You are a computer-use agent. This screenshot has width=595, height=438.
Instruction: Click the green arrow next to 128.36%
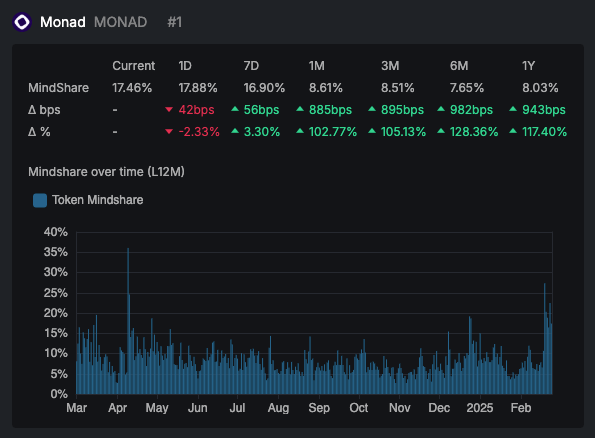pos(441,131)
